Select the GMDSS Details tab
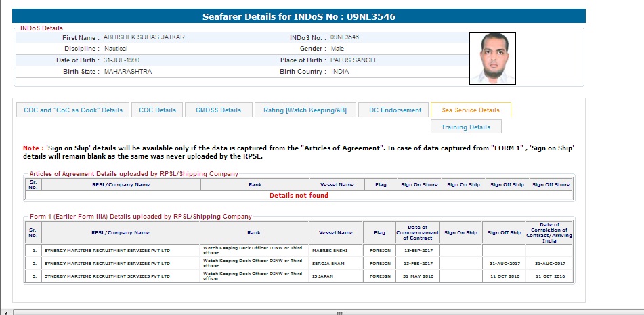This screenshot has height=315, width=644. (218, 110)
